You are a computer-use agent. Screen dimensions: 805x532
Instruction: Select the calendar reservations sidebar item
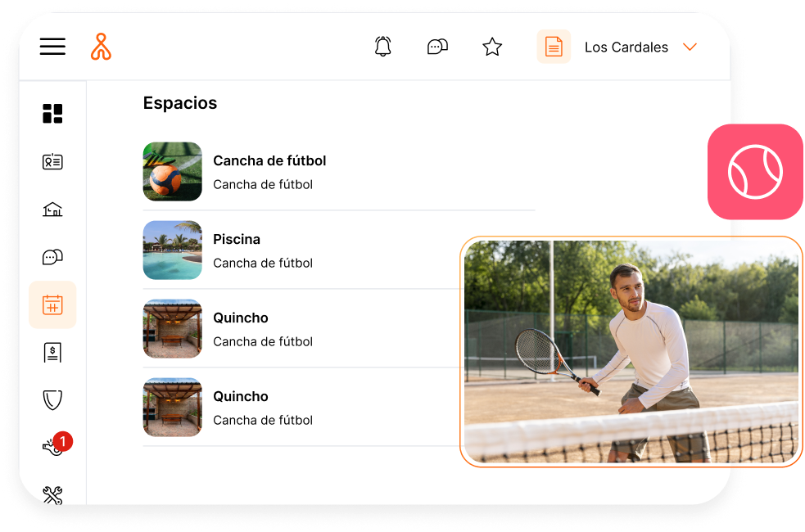pos(52,305)
